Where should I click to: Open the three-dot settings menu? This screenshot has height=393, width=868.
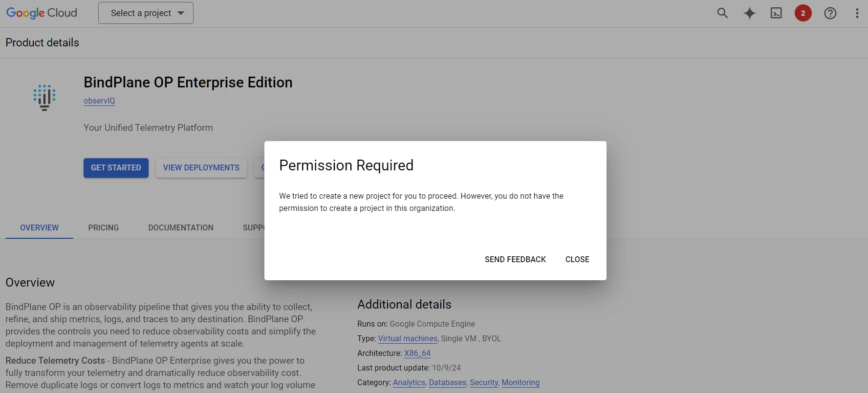click(857, 13)
